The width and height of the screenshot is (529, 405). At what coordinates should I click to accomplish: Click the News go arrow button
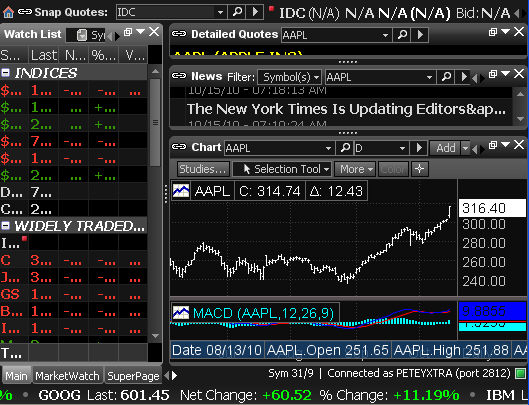coord(464,77)
